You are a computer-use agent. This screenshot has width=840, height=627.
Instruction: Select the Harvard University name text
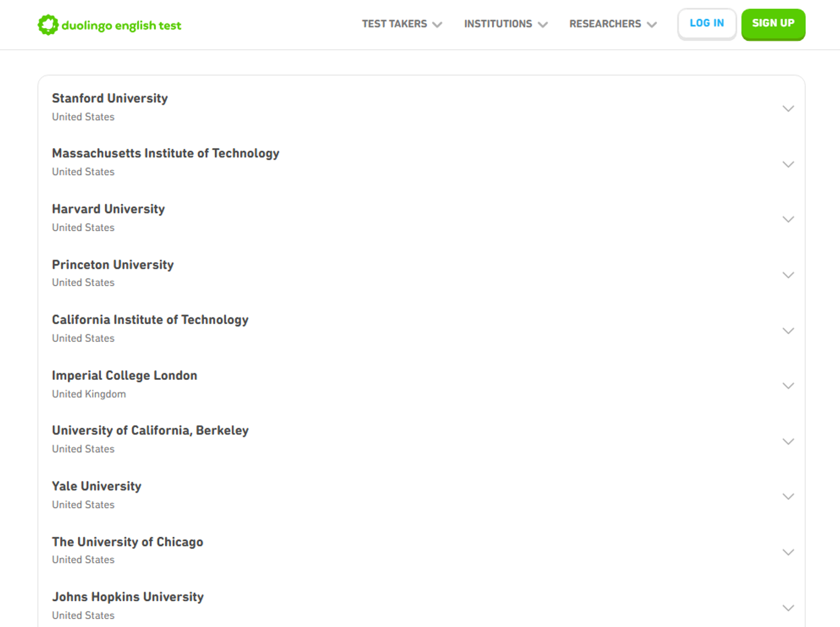pyautogui.click(x=109, y=209)
